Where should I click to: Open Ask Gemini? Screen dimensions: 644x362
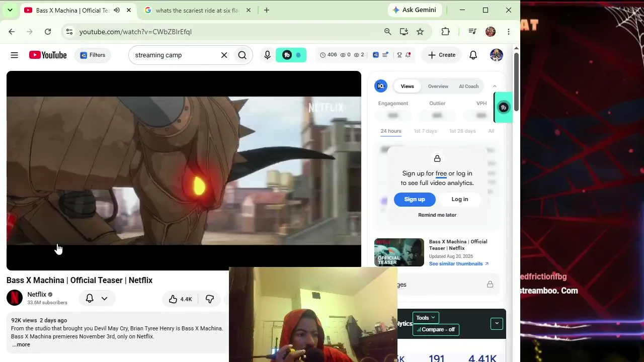pos(415,10)
